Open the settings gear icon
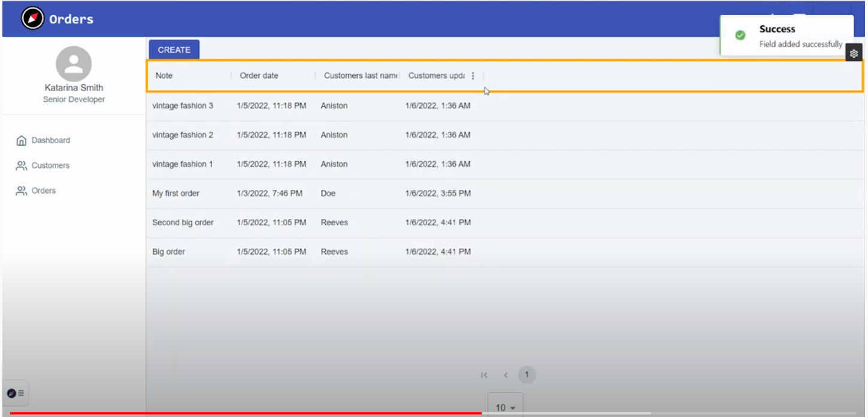Screen dimensions: 868x417 (x=854, y=53)
